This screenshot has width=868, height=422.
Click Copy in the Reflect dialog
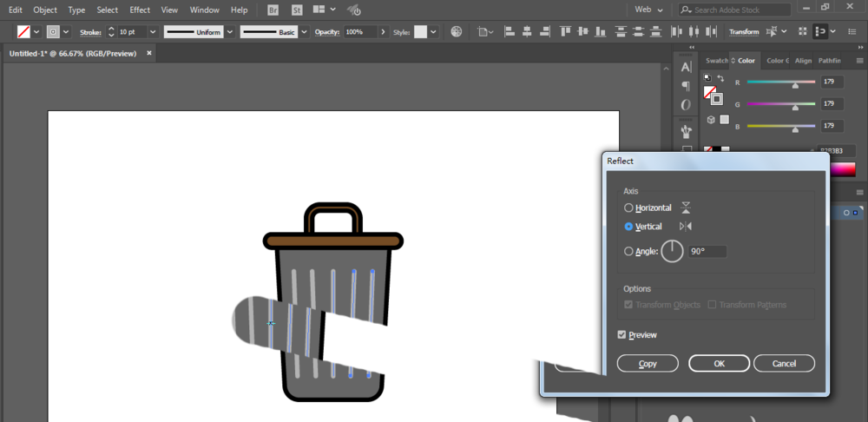[x=648, y=364]
